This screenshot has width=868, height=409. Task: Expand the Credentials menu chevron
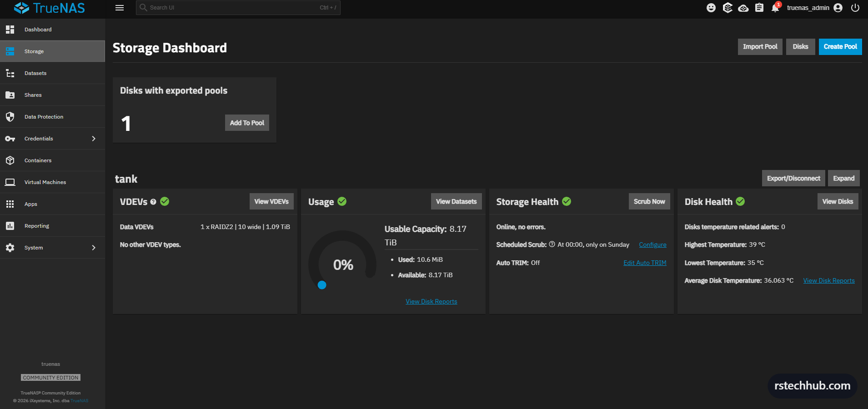[x=94, y=139]
